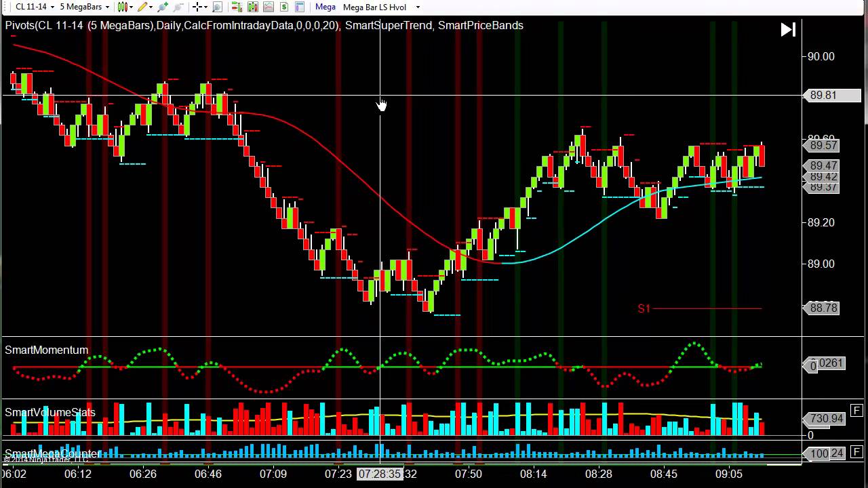Click the magnifier zoom frame icon
The width and height of the screenshot is (868, 488).
coord(217,7)
